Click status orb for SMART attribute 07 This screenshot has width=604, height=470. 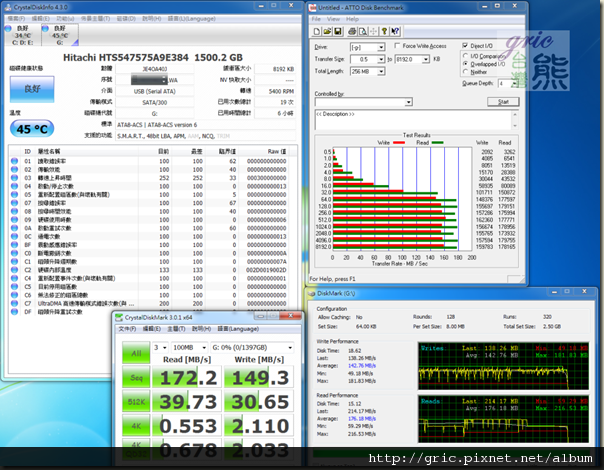(x=14, y=203)
